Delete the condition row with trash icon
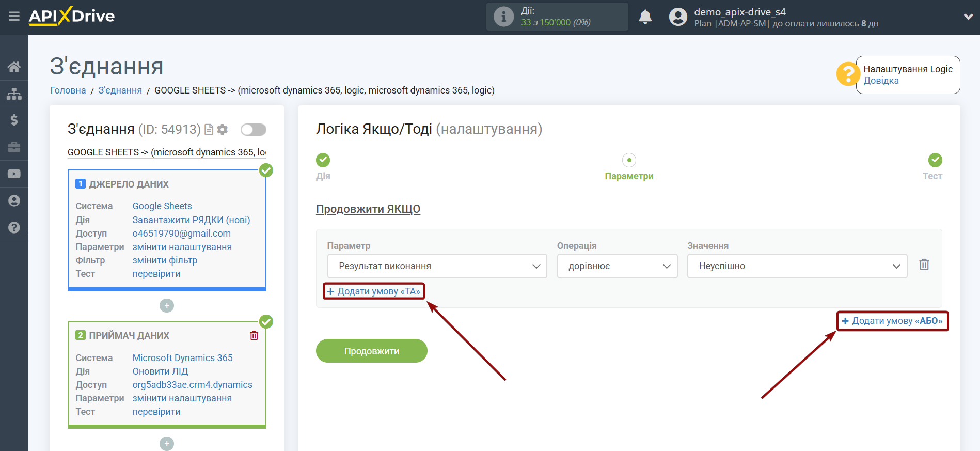Viewport: 980px width, 451px height. point(924,265)
